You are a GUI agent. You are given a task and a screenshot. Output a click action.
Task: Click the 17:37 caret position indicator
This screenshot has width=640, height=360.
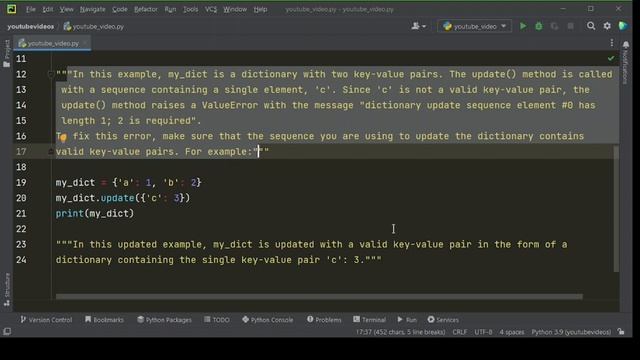[x=400, y=332]
